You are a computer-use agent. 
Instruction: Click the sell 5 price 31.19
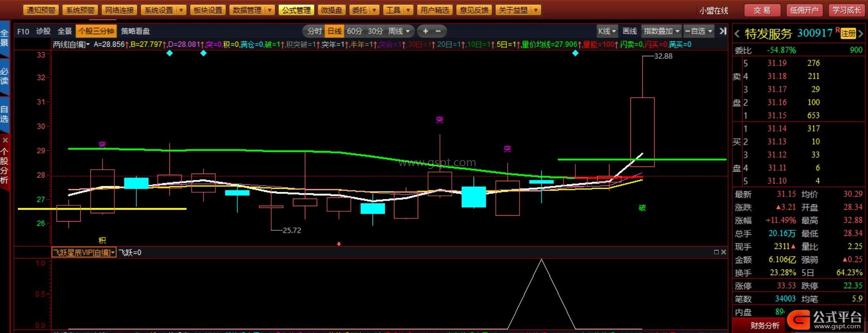(777, 63)
